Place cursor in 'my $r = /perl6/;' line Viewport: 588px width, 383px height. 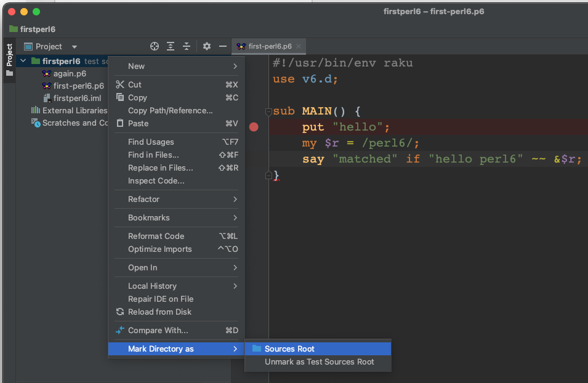[x=360, y=143]
